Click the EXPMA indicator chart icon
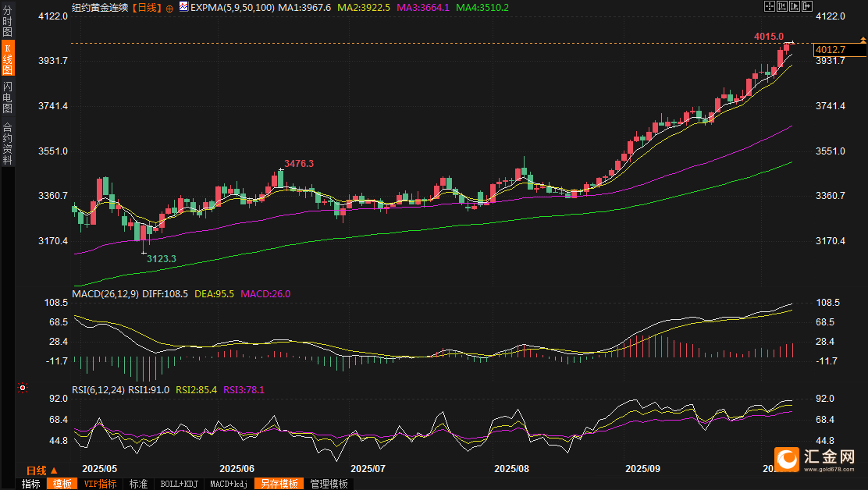The height and width of the screenshot is (490, 868). (183, 6)
